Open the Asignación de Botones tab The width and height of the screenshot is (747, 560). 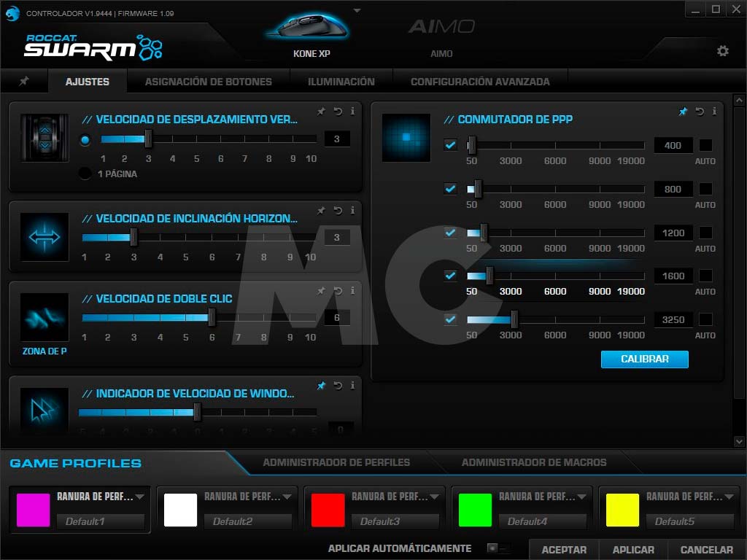(x=208, y=82)
